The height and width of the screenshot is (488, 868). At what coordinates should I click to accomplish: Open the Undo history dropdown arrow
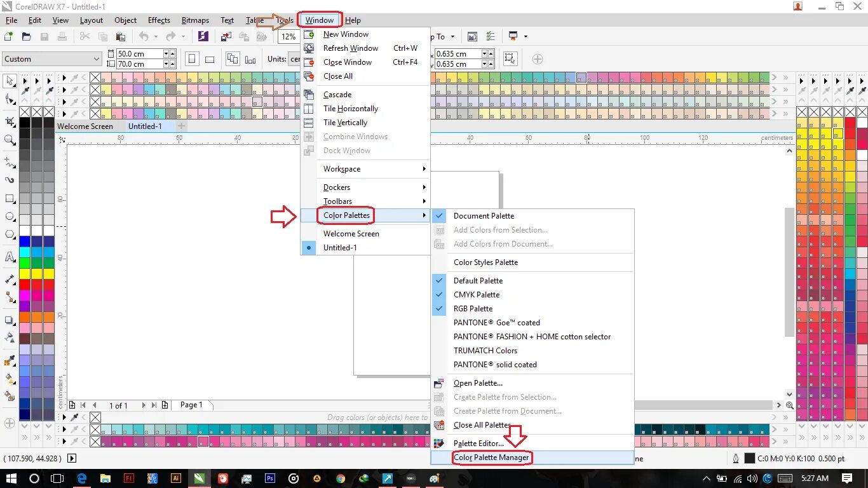[x=156, y=37]
